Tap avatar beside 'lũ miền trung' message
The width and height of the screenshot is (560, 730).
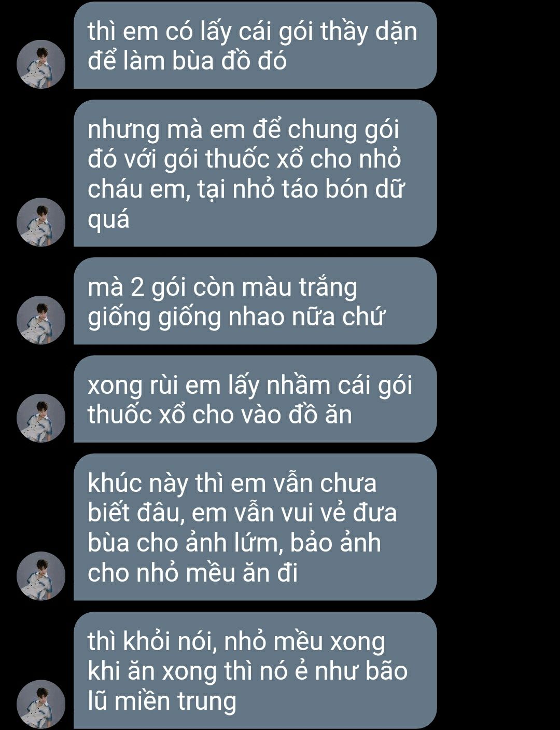[x=41, y=704]
